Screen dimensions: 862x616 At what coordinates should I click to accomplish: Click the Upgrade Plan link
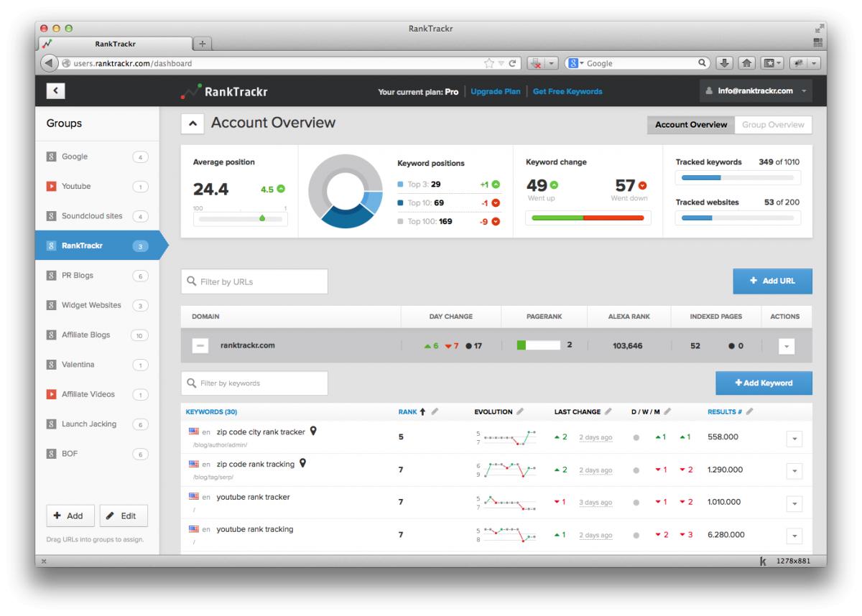(x=496, y=92)
